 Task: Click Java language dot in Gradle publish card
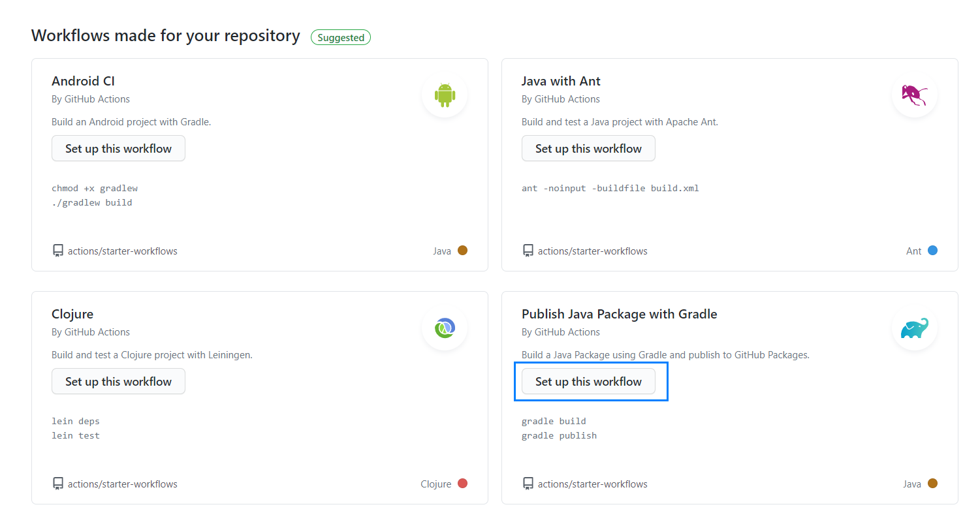(x=932, y=483)
